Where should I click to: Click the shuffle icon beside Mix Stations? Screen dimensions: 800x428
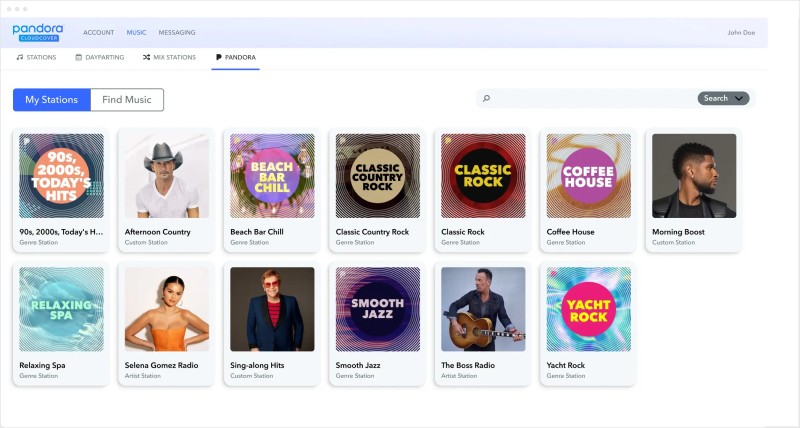[146, 57]
